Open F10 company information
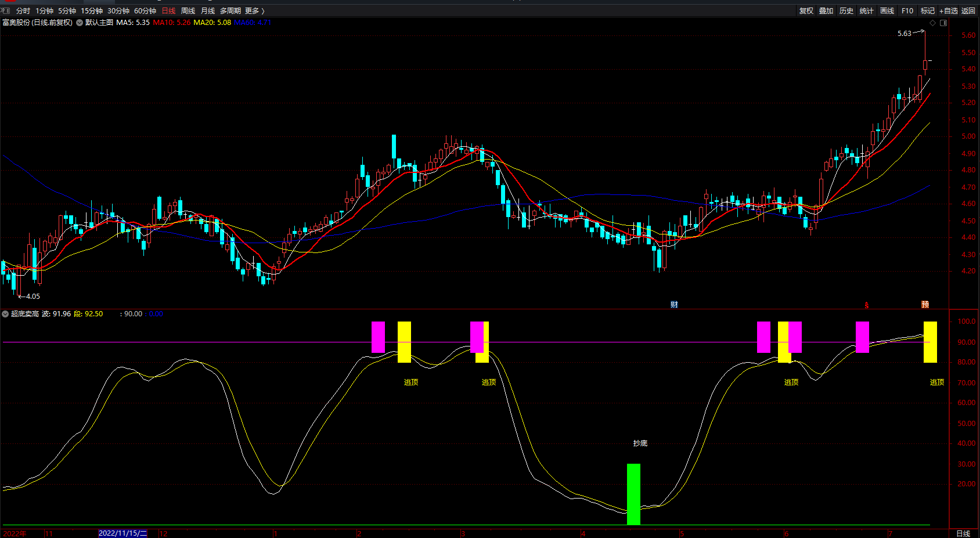 click(907, 11)
